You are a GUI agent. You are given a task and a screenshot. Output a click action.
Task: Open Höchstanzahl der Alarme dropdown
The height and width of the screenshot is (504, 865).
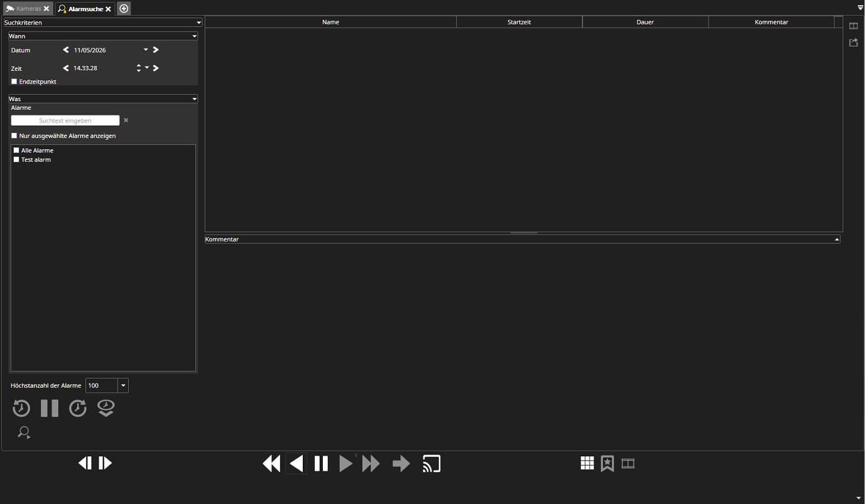tap(123, 385)
